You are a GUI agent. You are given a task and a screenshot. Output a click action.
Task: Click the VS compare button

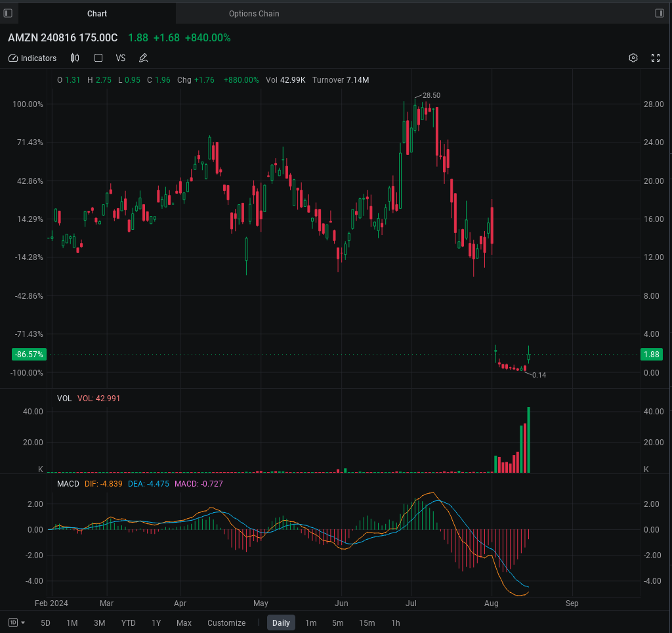point(121,58)
